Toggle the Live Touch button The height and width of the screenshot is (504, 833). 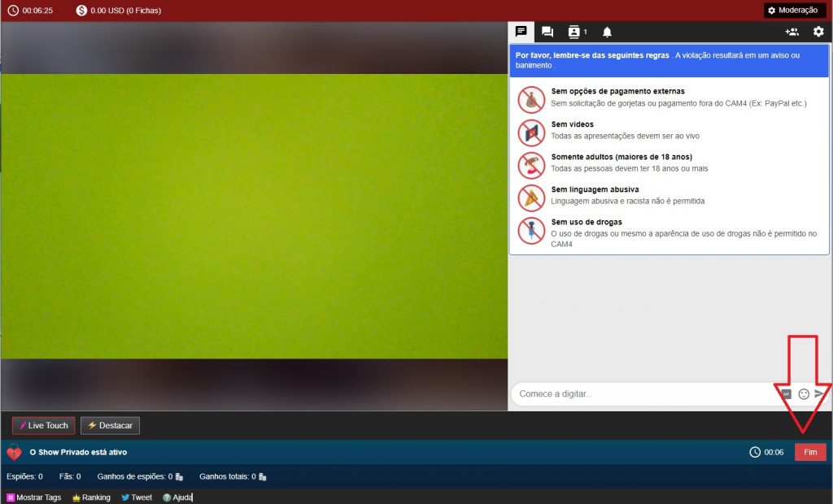coord(43,425)
